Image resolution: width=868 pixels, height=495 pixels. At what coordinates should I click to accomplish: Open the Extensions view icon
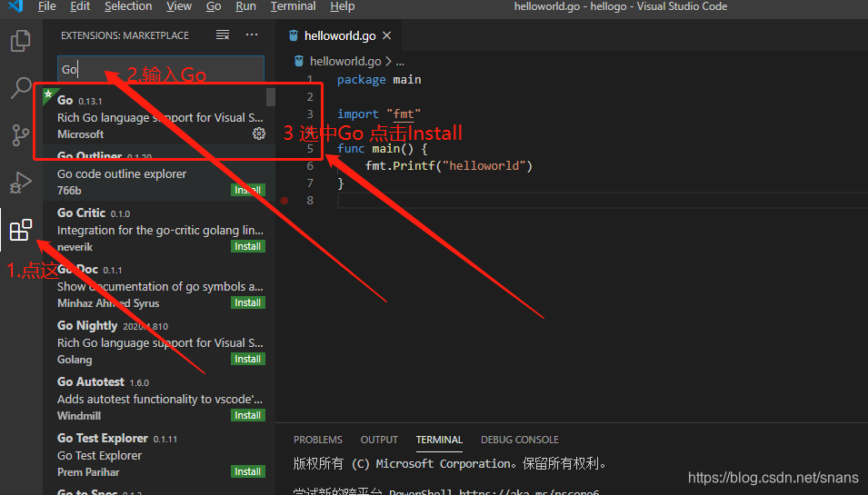tap(21, 230)
